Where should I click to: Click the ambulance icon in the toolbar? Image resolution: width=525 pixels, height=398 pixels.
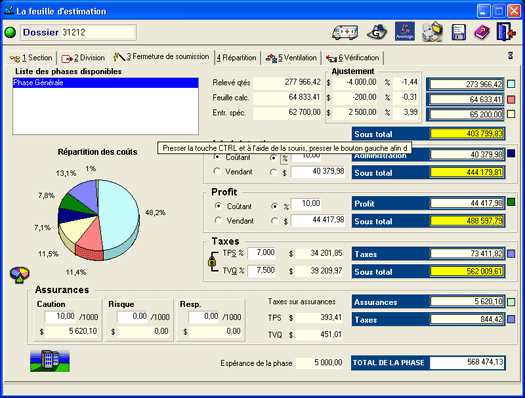coord(345,32)
